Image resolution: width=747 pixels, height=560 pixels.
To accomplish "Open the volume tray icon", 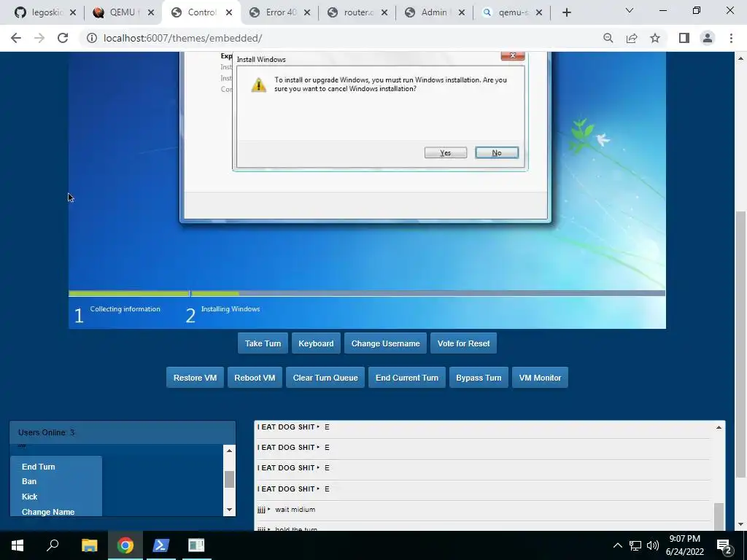I will (x=653, y=545).
